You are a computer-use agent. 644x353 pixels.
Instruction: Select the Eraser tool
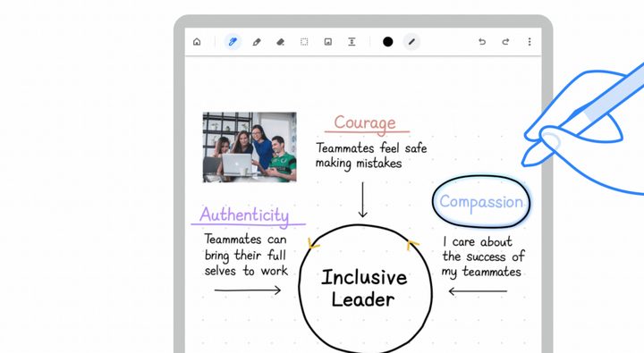[x=281, y=41]
